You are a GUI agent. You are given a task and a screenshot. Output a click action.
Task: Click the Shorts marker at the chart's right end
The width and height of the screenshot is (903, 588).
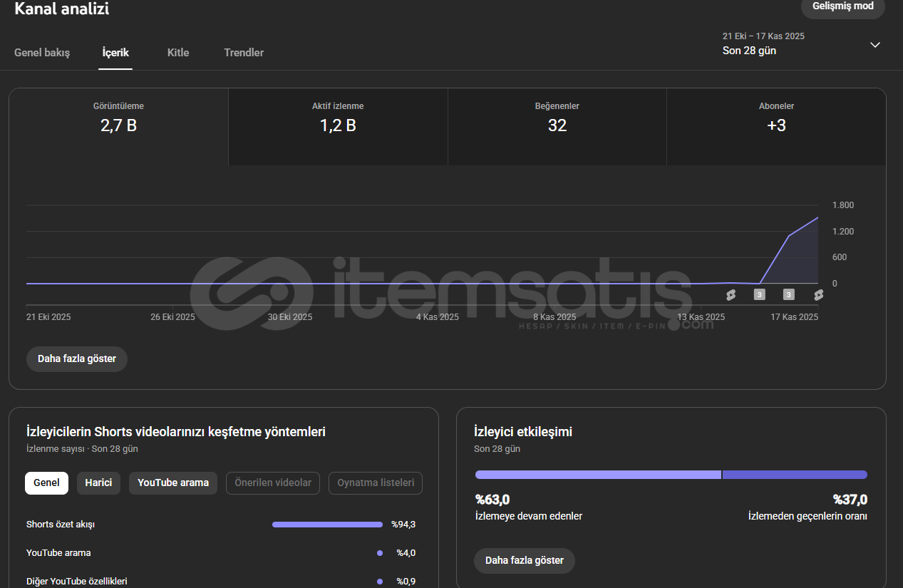coord(818,294)
